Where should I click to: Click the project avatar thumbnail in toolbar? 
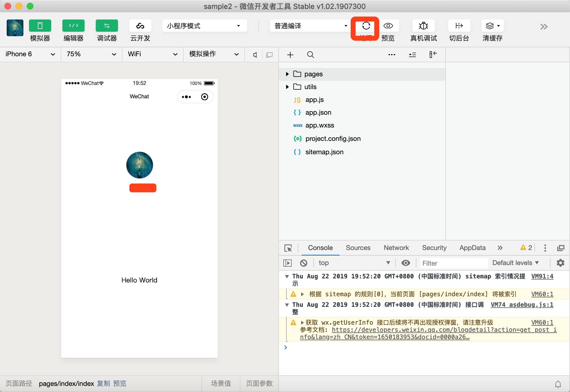coord(15,28)
